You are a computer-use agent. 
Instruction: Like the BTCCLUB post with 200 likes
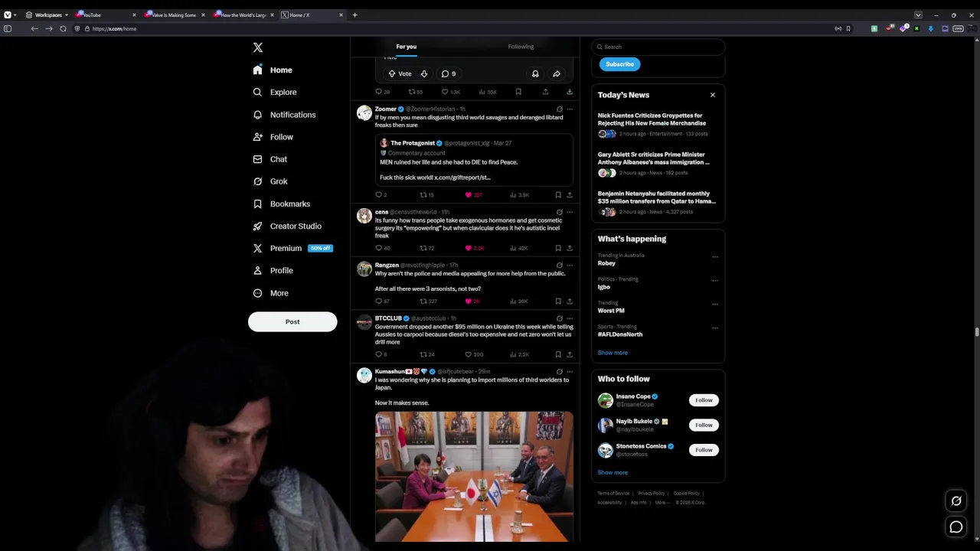[x=474, y=354]
